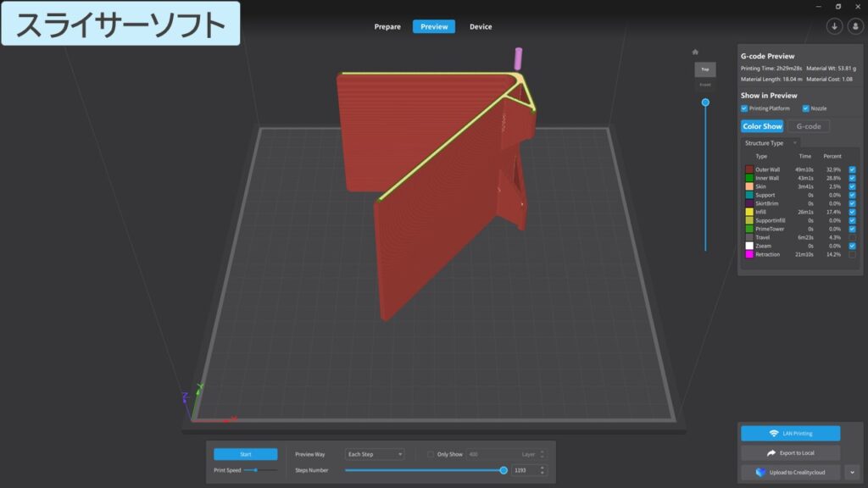Viewport: 868px width, 488px height.
Task: Enable the Only Show checkbox
Action: (x=431, y=454)
